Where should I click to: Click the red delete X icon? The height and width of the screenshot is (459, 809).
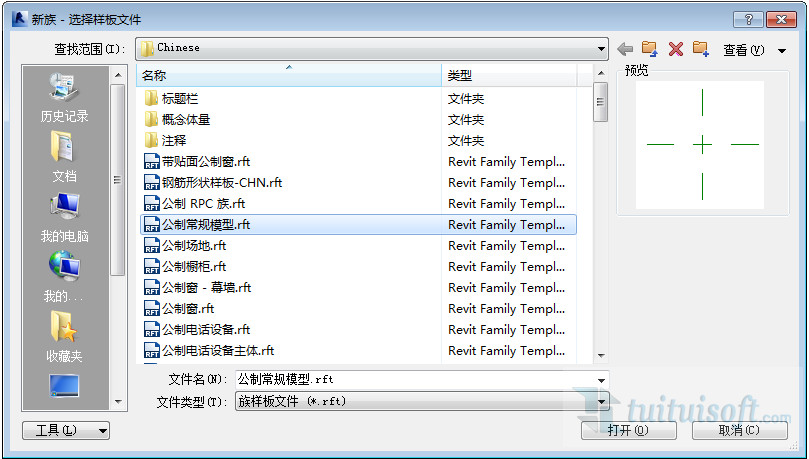point(675,49)
